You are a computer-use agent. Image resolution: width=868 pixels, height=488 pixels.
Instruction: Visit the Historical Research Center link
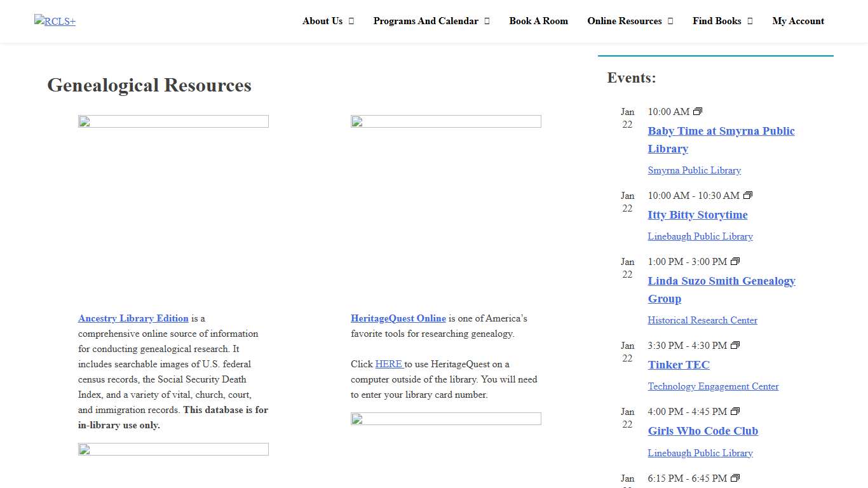click(702, 320)
